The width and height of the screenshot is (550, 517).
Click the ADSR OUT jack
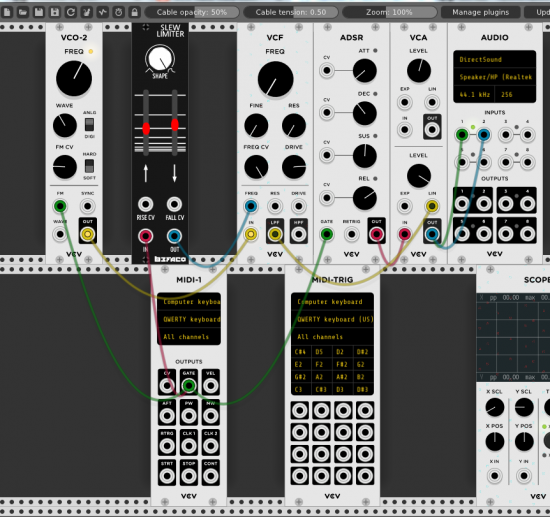coord(376,234)
